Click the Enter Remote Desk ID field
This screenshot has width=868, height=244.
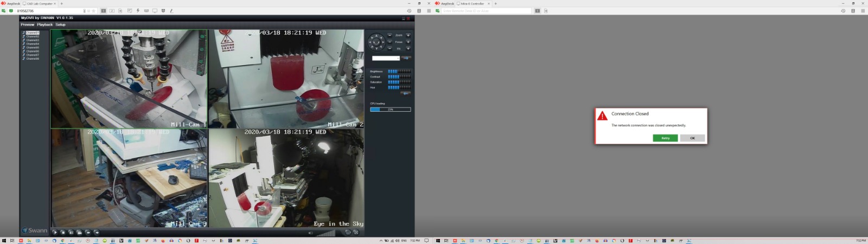[486, 11]
